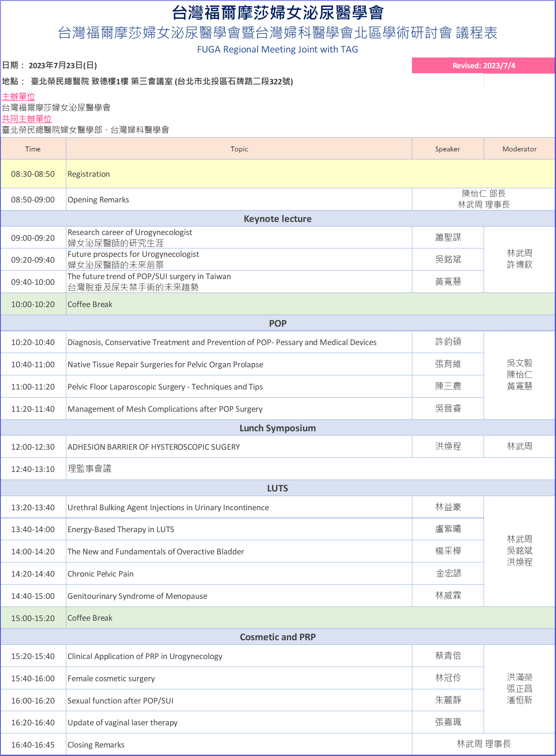Click the 主辦單位 underlined link
Viewport: 556px width, 756px height.
click(18, 97)
